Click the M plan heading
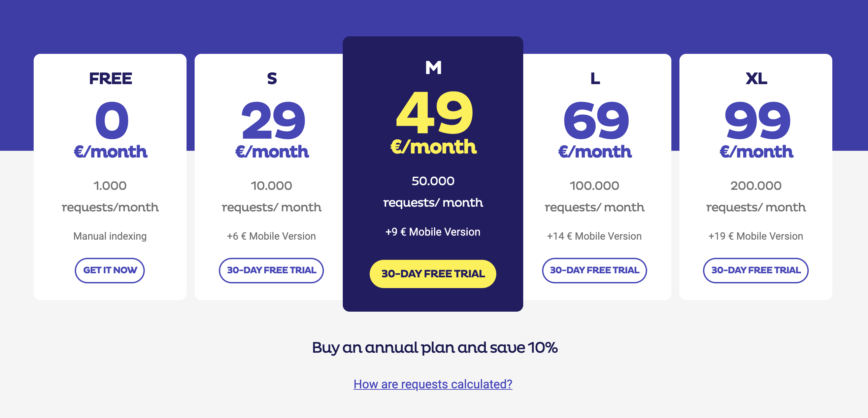The image size is (868, 418). [433, 68]
